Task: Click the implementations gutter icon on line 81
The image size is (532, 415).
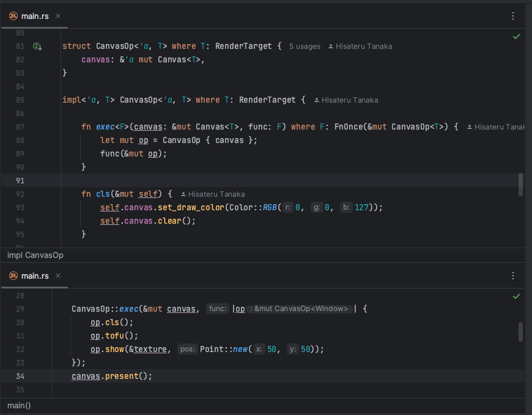Action: click(37, 46)
